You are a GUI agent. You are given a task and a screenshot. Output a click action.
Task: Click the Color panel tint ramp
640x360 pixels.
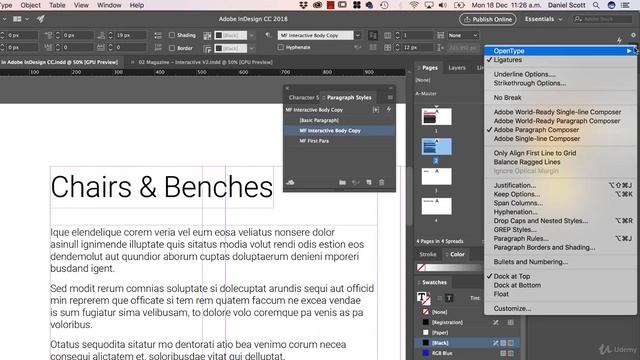[x=455, y=268]
